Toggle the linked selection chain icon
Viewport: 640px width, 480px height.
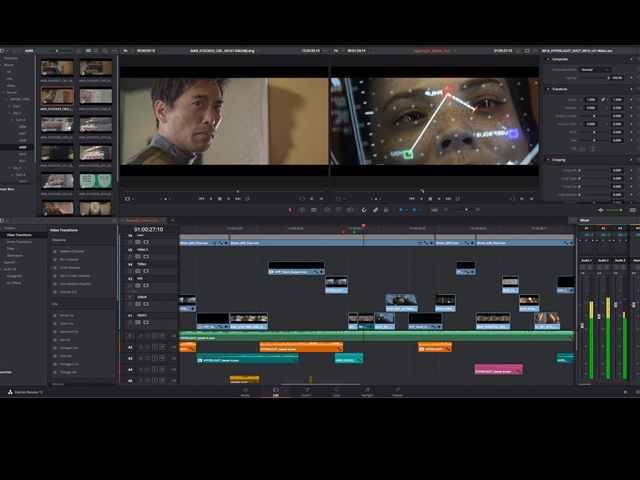pos(376,210)
